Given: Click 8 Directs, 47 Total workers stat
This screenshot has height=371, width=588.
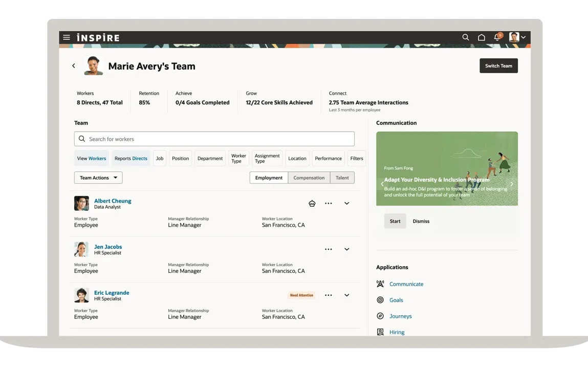Looking at the screenshot, I should tap(100, 102).
